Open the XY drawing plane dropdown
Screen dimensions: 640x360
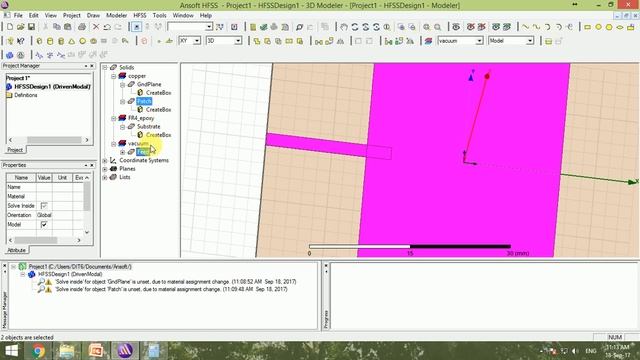tap(197, 41)
